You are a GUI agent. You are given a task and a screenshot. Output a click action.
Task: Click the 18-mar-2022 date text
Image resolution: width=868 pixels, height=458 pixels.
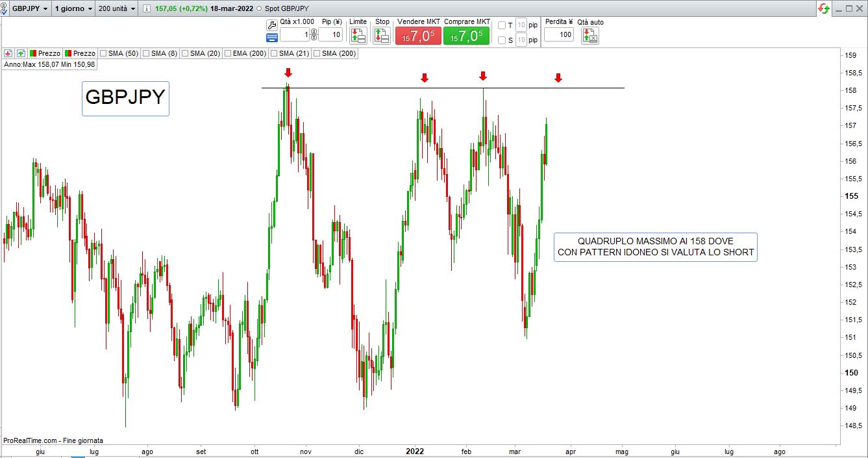(x=231, y=8)
